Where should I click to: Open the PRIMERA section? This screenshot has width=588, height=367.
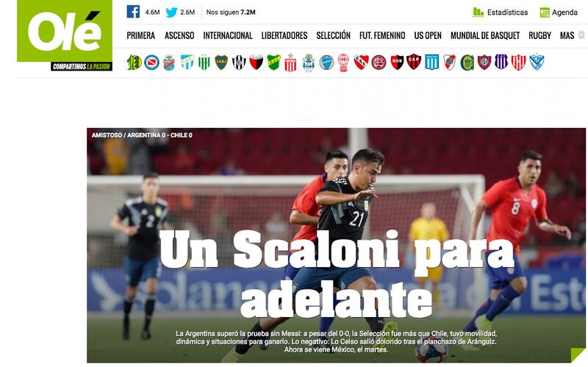tap(140, 35)
